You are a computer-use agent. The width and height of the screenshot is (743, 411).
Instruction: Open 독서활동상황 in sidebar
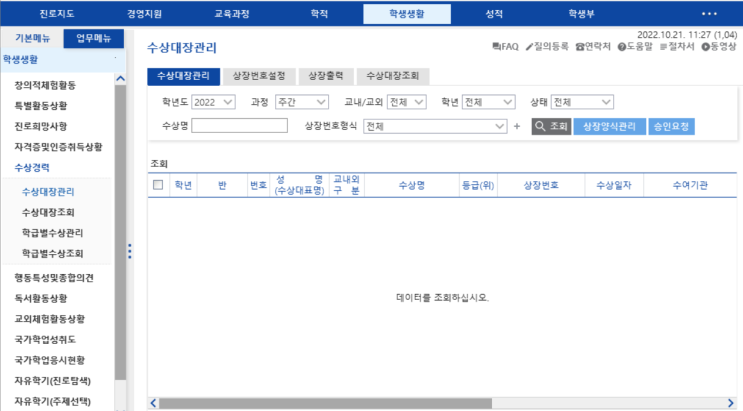pos(41,298)
